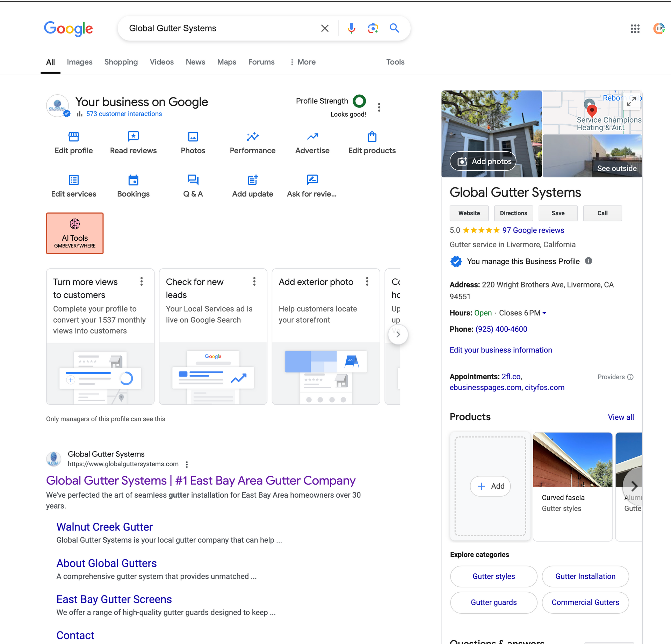
Task: Open the East Bay Gutter Screens sitelink
Action: [x=114, y=599]
